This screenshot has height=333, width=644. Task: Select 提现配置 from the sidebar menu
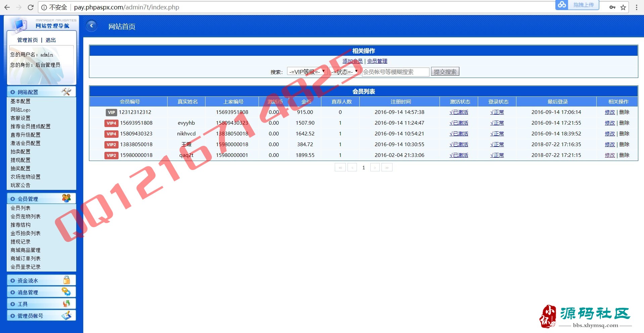coord(20,160)
